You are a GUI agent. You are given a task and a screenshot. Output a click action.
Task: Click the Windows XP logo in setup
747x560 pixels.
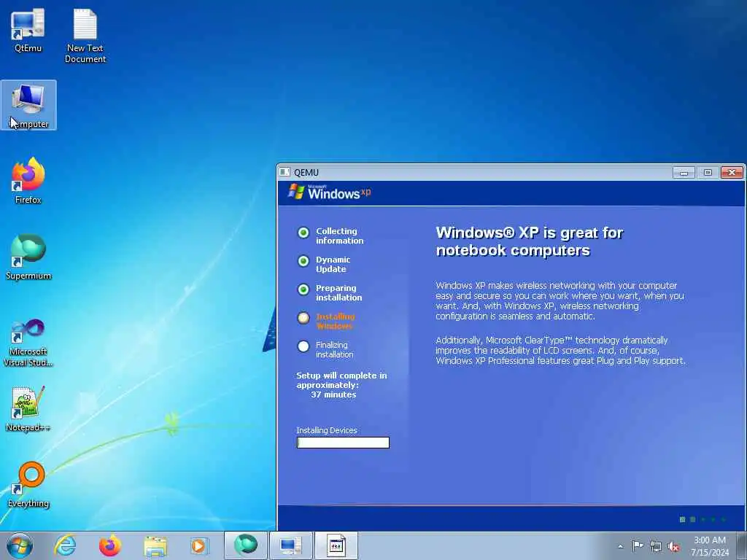(x=329, y=192)
